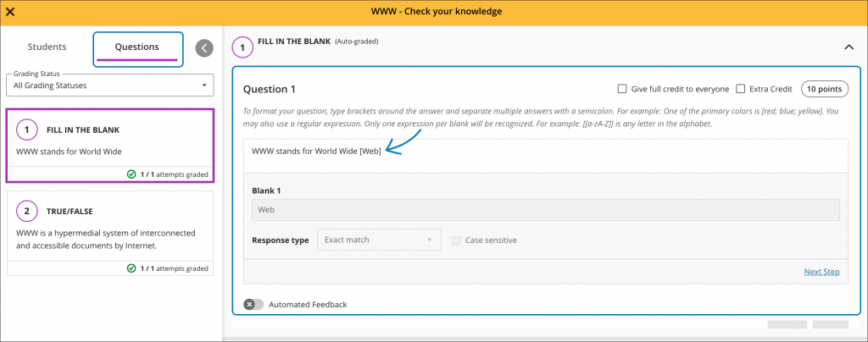This screenshot has height=342, width=868.
Task: Open the Response type Exact match dropdown
Action: tap(379, 240)
